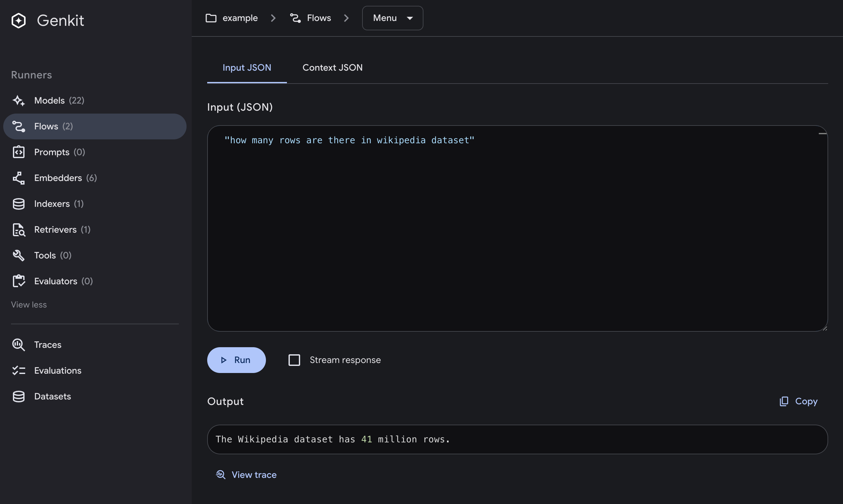The height and width of the screenshot is (504, 843).
Task: Open Prompts (0) in the sidebar
Action: coord(95,152)
